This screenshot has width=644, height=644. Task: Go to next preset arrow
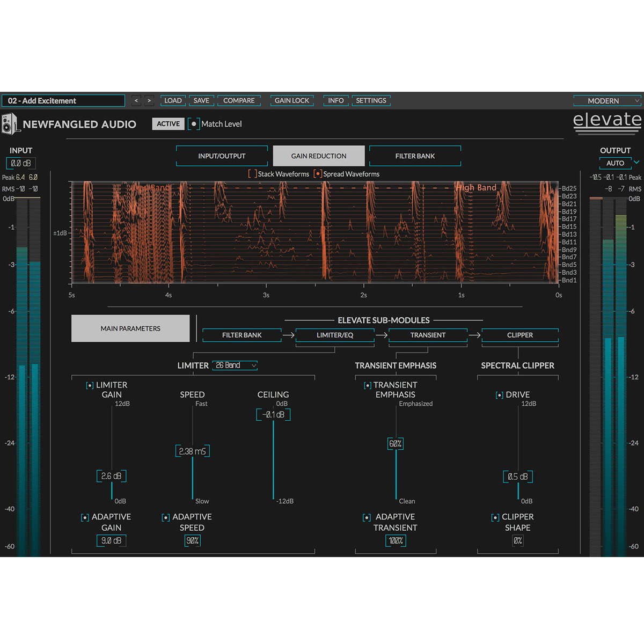pyautogui.click(x=149, y=100)
